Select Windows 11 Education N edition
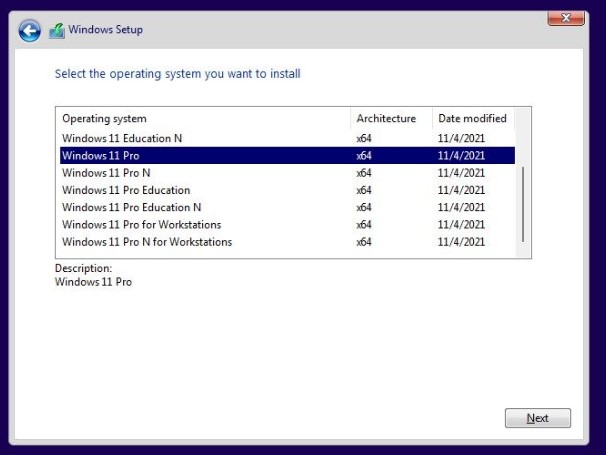The width and height of the screenshot is (606, 455). click(x=288, y=138)
